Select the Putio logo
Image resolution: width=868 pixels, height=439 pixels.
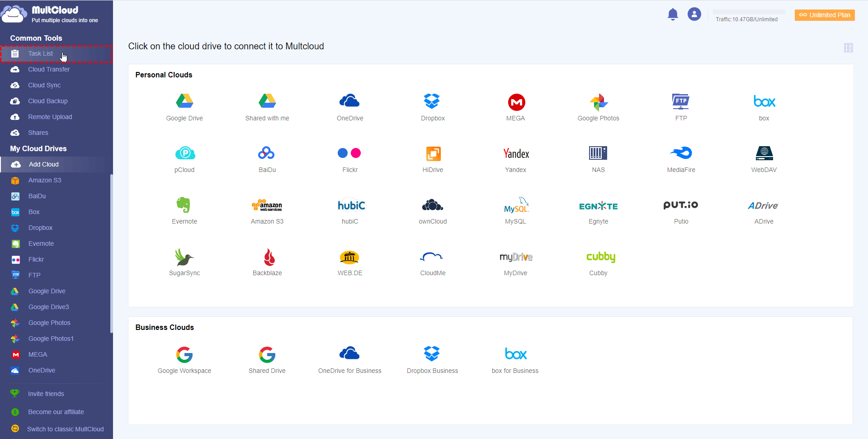tap(681, 205)
